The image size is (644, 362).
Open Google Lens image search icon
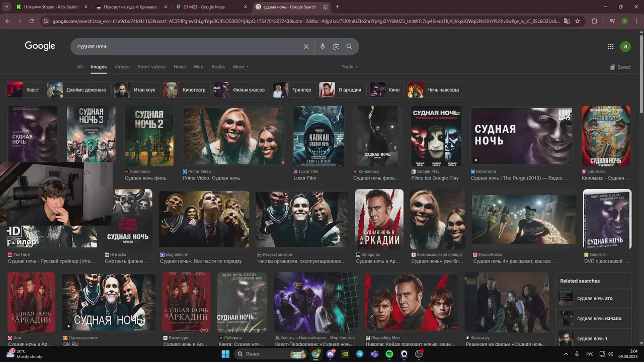[336, 46]
